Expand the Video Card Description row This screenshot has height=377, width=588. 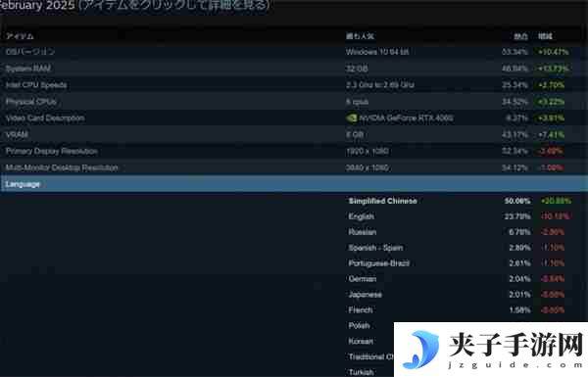click(x=294, y=118)
